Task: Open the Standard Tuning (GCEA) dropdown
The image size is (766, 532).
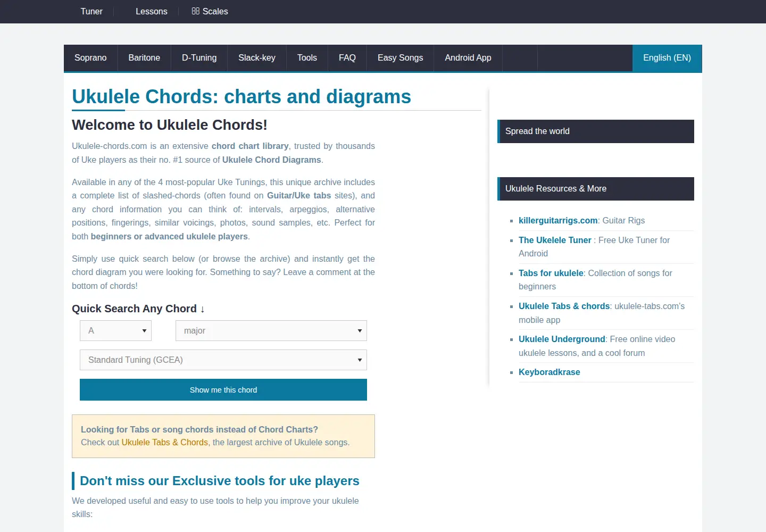Action: [223, 360]
